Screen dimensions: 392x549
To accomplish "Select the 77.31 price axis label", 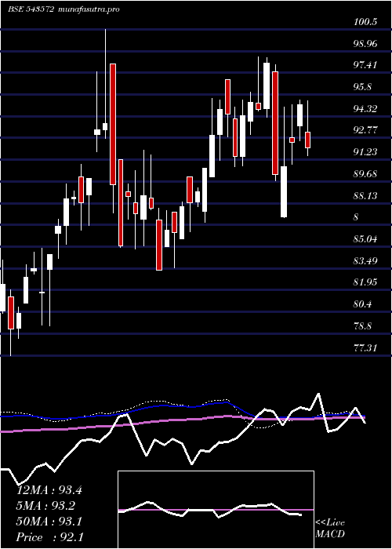I will 366,347.
